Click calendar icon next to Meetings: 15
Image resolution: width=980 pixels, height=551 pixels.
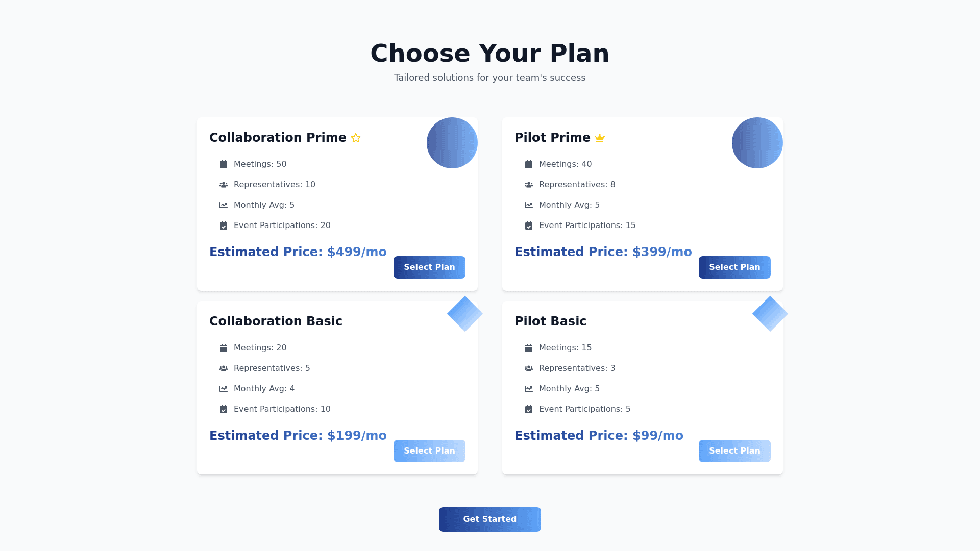click(529, 348)
